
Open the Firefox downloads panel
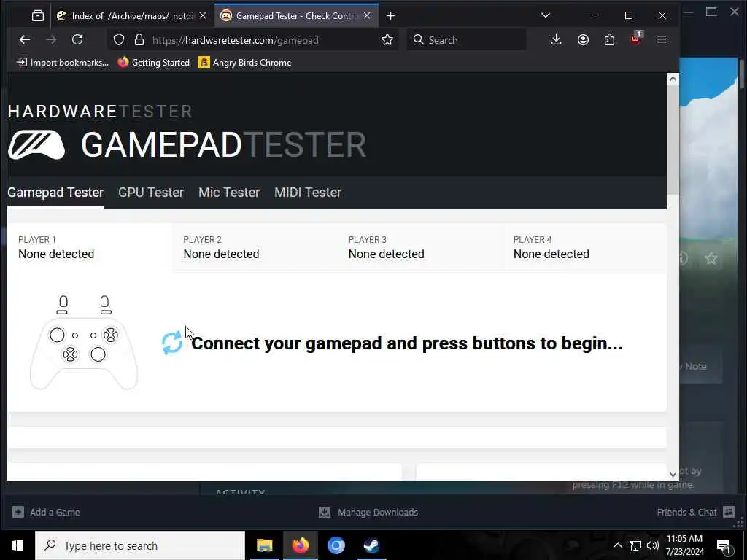[x=556, y=40]
